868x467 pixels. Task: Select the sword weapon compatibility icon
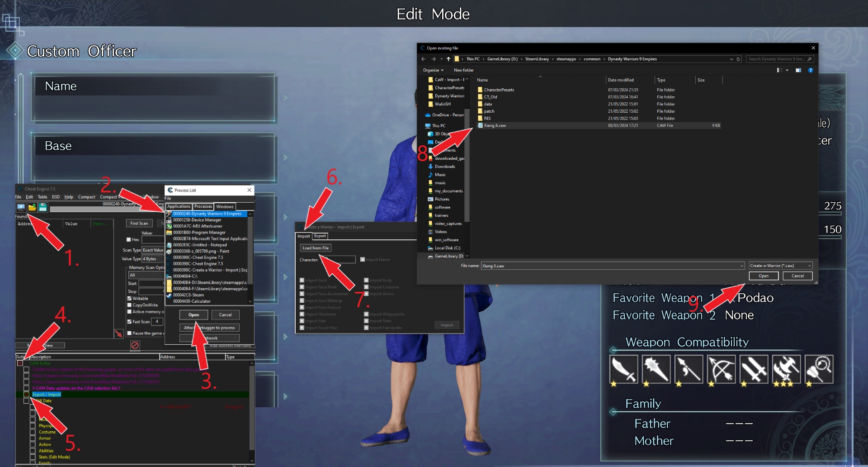(623, 369)
